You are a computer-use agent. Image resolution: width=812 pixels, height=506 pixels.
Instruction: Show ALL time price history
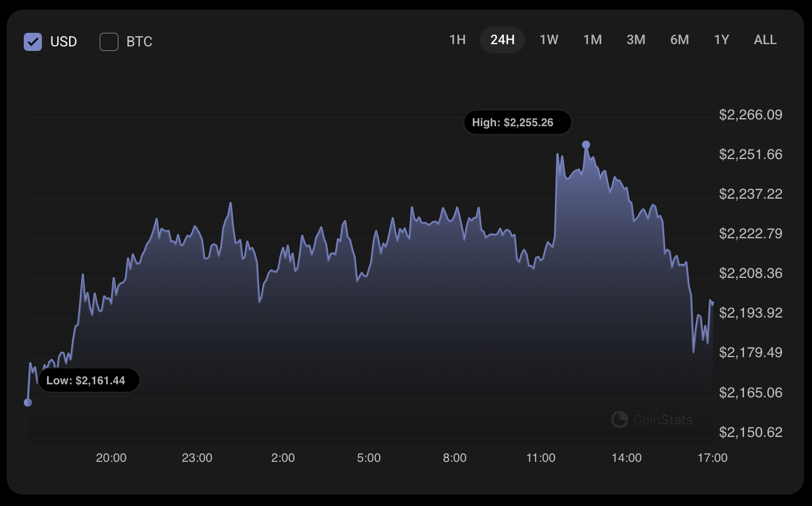[x=765, y=40]
